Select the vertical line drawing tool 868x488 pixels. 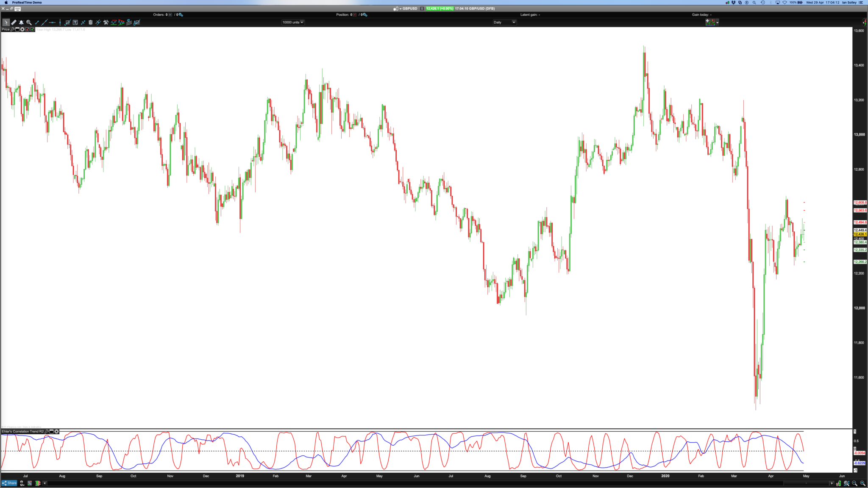pyautogui.click(x=60, y=22)
